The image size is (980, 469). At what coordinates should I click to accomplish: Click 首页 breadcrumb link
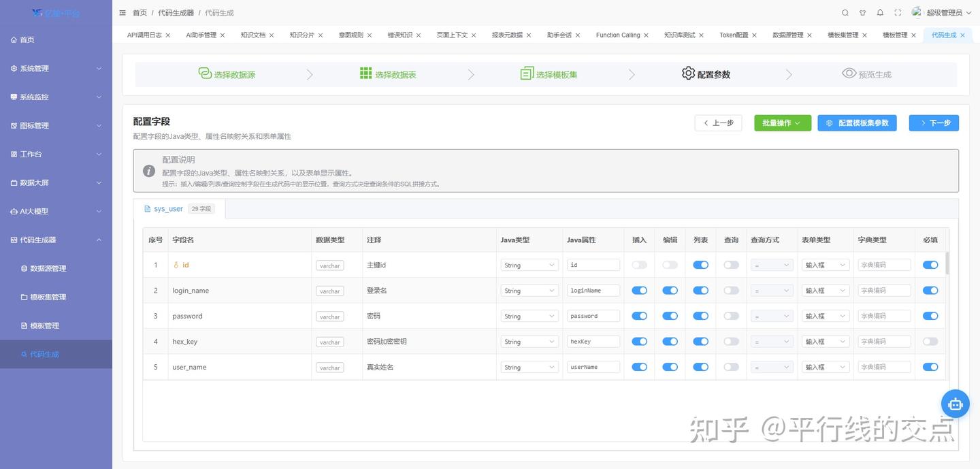(140, 13)
